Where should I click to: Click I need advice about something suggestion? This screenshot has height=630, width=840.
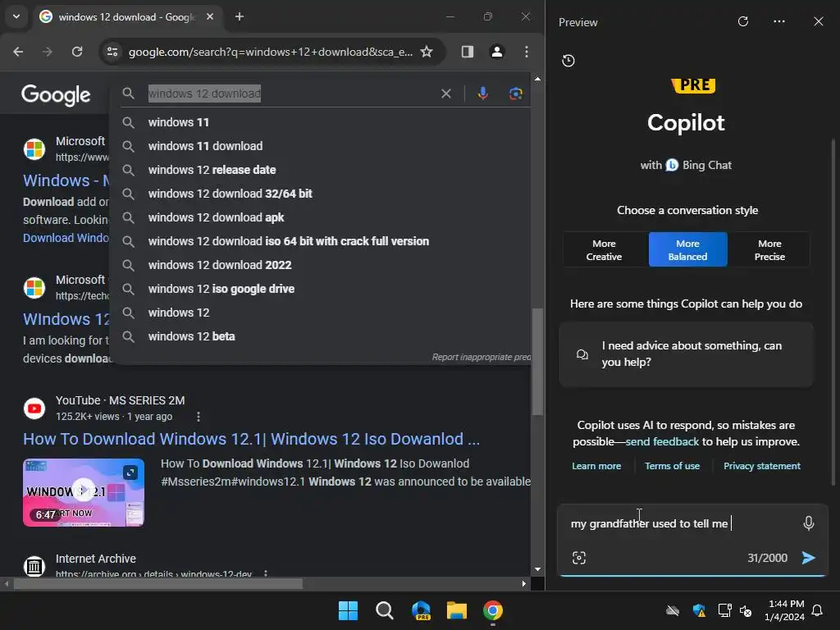point(686,354)
